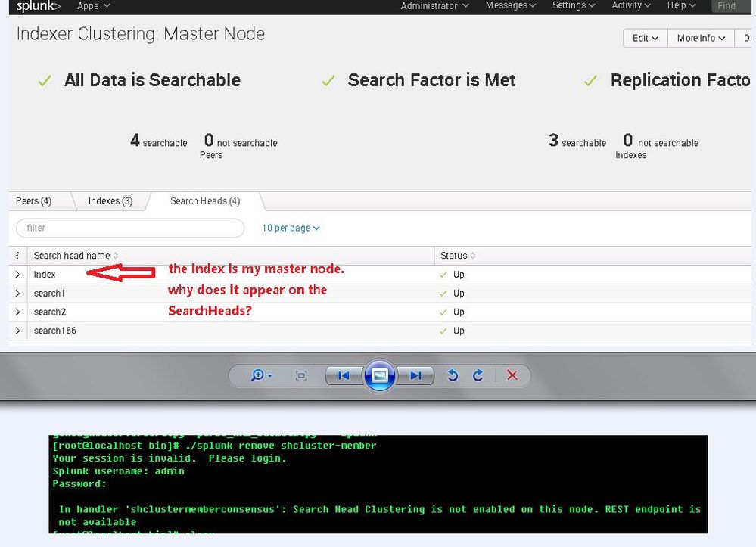The width and height of the screenshot is (756, 547).
Task: Switch to the Peers (4) tab
Action: (34, 201)
